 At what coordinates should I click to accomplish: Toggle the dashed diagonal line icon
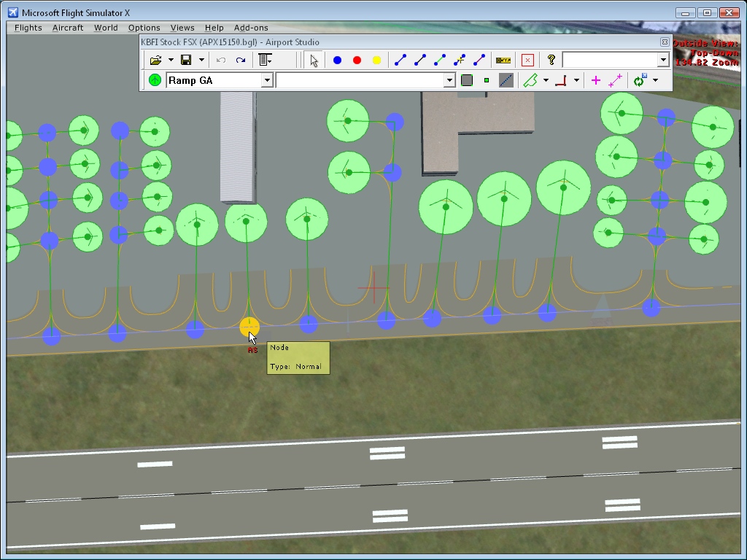tap(506, 80)
